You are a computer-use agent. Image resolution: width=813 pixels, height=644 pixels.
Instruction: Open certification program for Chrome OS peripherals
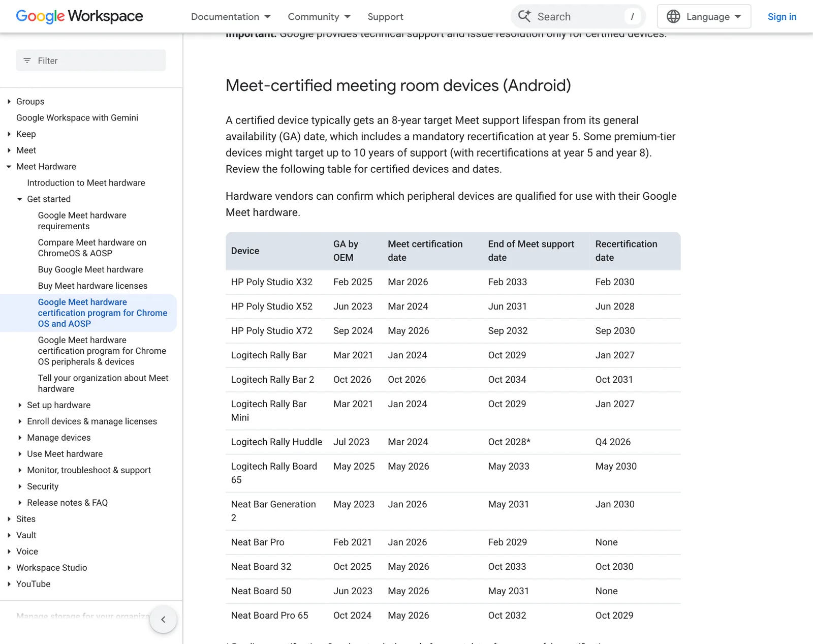point(102,351)
